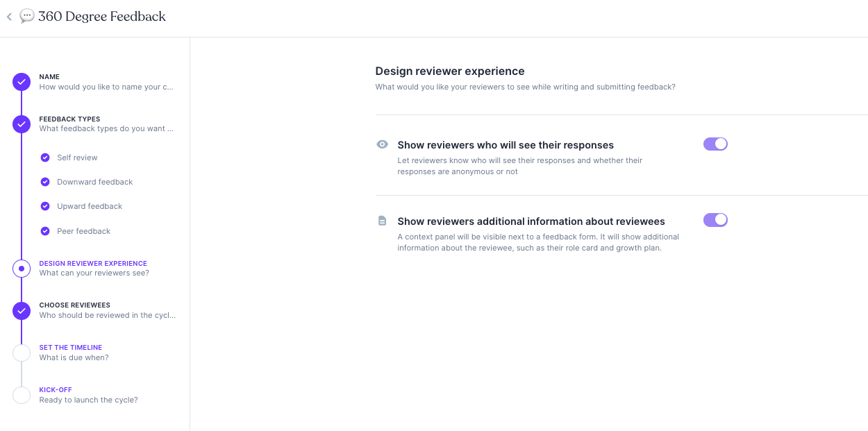Click the eye icon beside responses setting
868x431 pixels.
pos(382,144)
